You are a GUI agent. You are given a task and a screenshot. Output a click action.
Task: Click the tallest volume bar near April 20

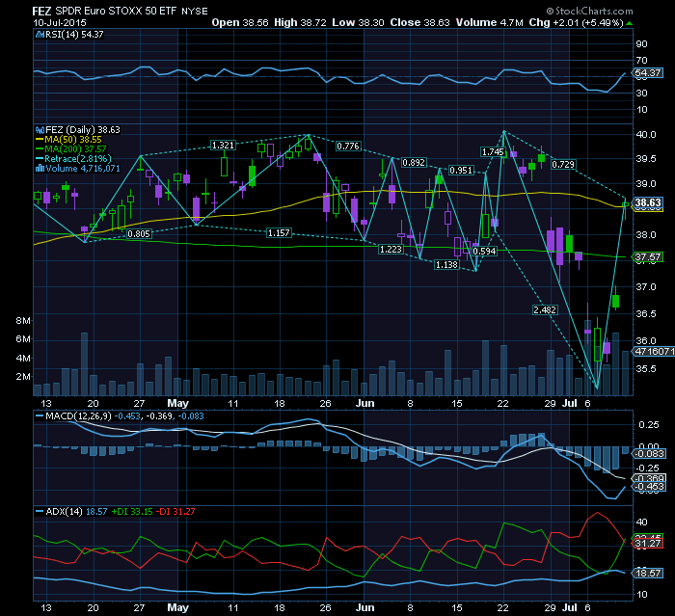tap(85, 364)
